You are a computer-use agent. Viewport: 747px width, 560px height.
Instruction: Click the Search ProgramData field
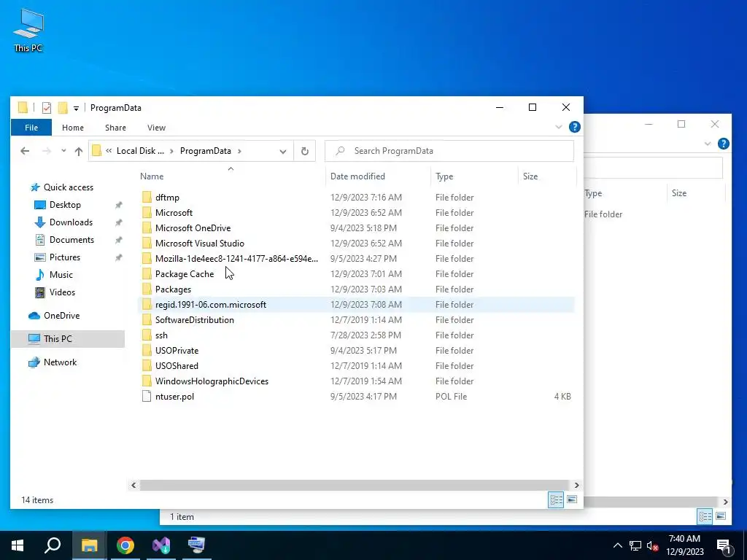[449, 151]
